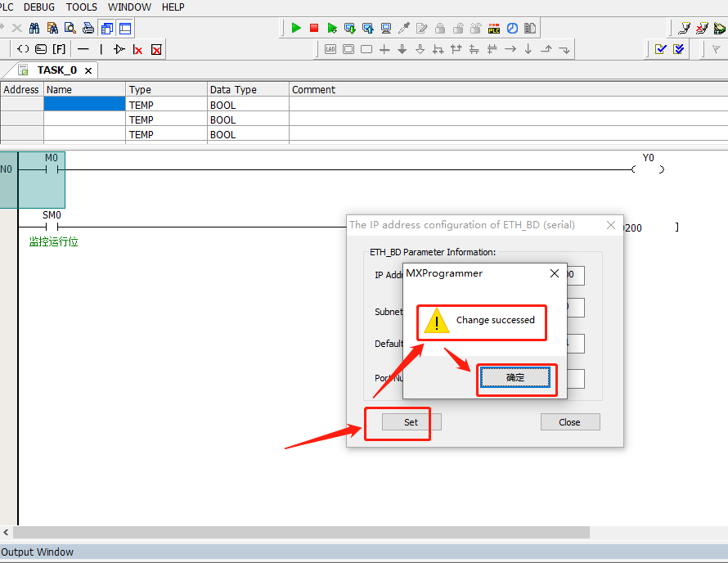Image resolution: width=728 pixels, height=563 pixels.
Task: Click the yellow PLC info icon
Action: [x=494, y=28]
